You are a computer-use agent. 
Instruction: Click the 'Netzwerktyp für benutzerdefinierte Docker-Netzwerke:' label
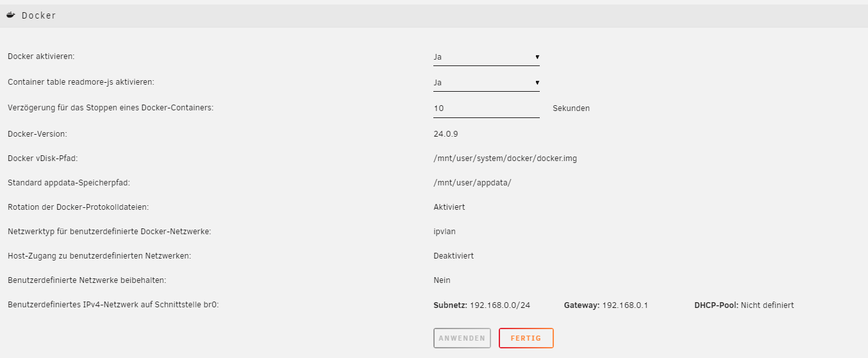click(x=110, y=232)
